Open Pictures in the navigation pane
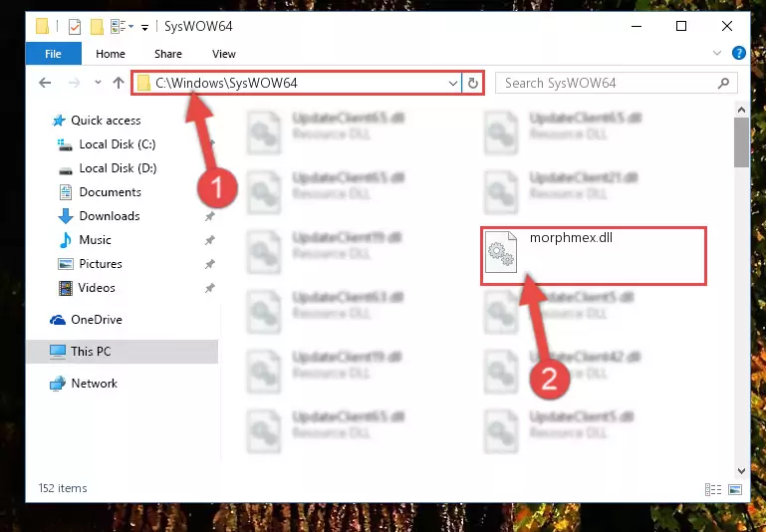This screenshot has width=766, height=532. click(101, 264)
